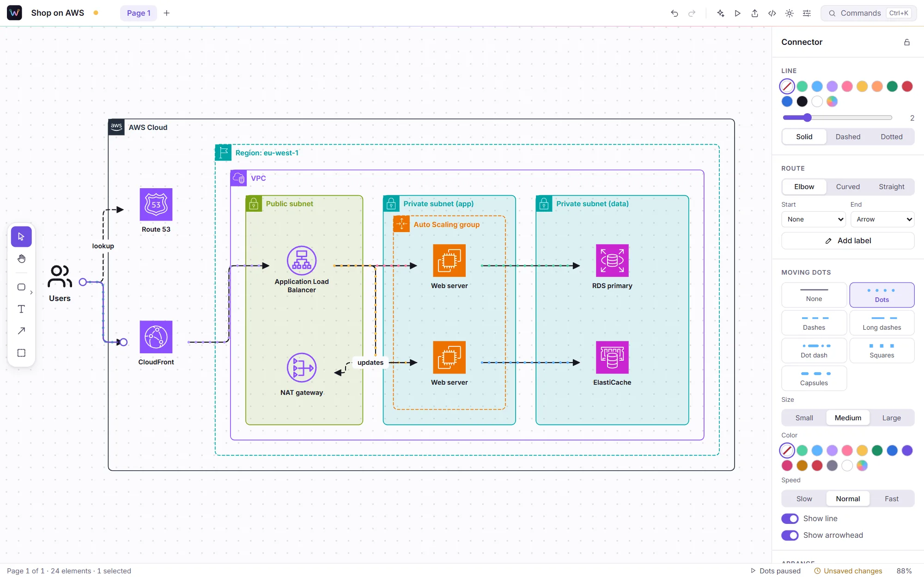This screenshot has width=924, height=578.
Task: Select the lookup connector label
Action: (x=103, y=246)
